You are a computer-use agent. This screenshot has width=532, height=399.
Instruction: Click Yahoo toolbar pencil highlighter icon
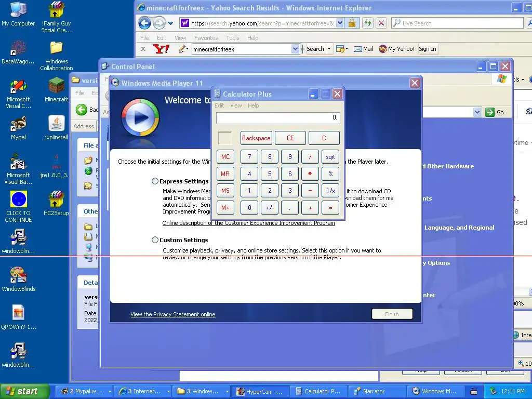tap(181, 49)
